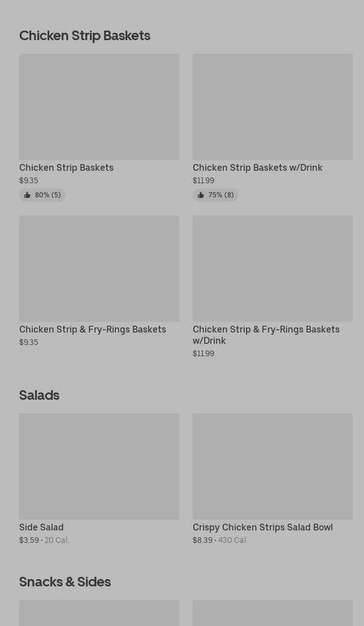Image resolution: width=364 pixels, height=626 pixels.
Task: Open the Crispy Chicken Strips Salad Bowl image
Action: (x=272, y=466)
